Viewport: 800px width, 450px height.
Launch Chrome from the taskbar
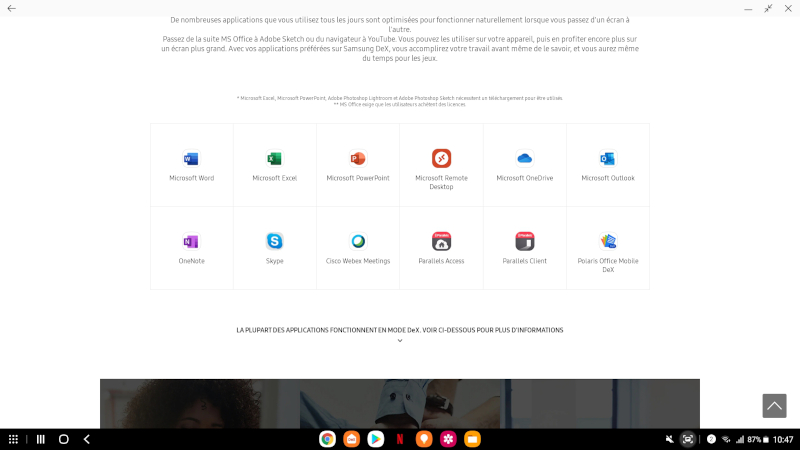[x=327, y=439]
